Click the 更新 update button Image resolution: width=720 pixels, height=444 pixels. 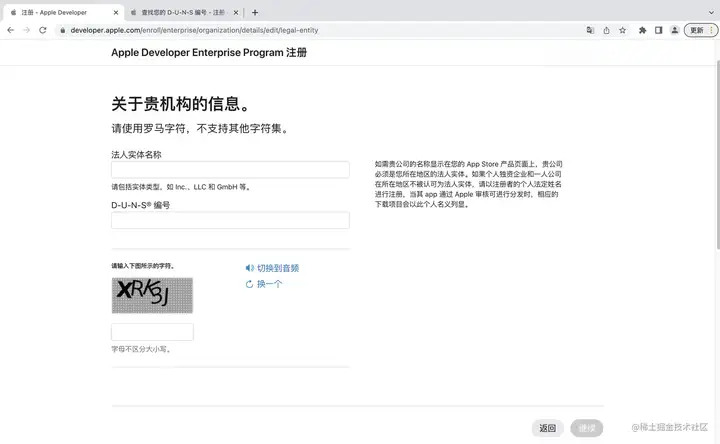tap(701, 30)
